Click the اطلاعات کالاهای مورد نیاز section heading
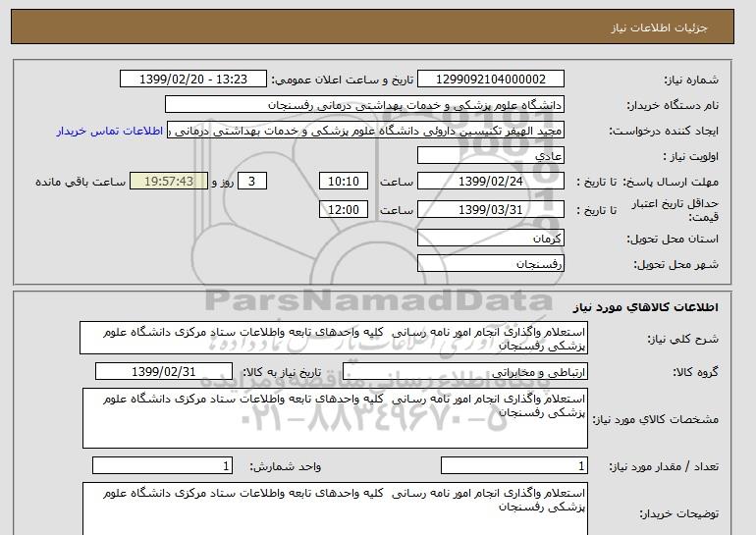Image resolution: width=756 pixels, height=535 pixels. pyautogui.click(x=645, y=307)
